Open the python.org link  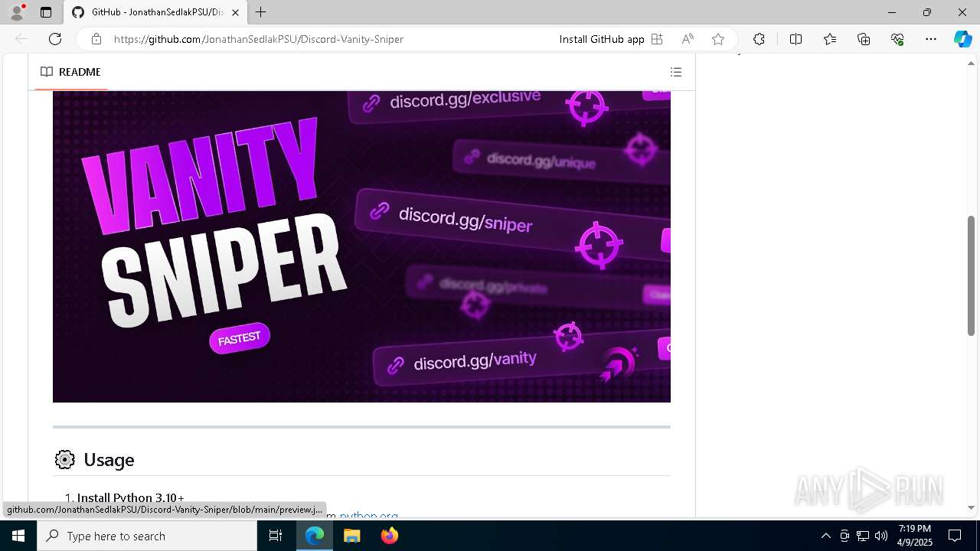point(369,516)
